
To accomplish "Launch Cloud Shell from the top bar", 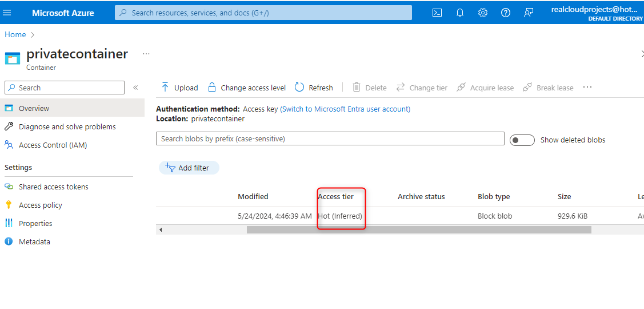I will click(437, 13).
